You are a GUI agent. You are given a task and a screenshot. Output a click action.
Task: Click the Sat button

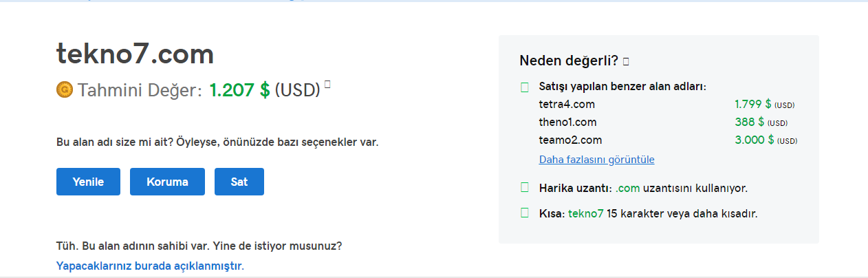point(239,182)
